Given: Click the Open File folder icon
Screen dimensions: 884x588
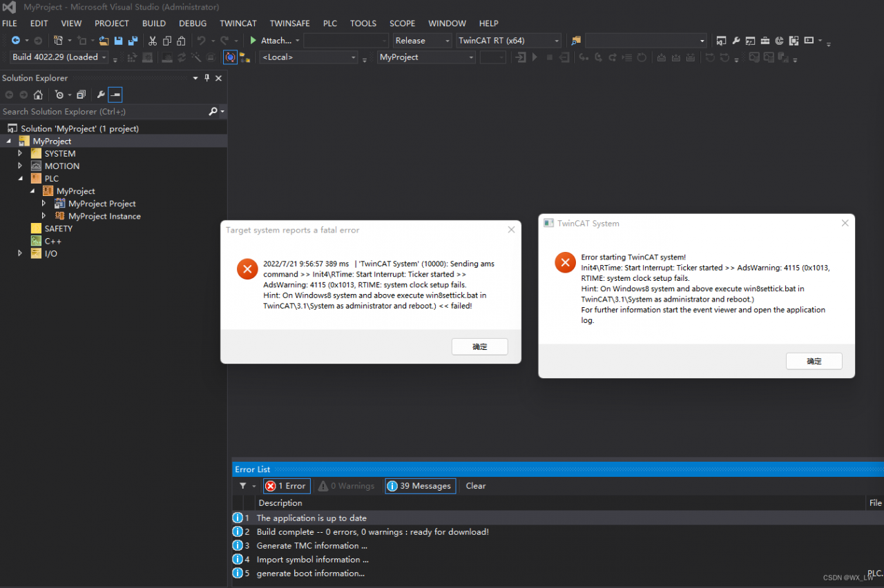Looking at the screenshot, I should [x=104, y=41].
